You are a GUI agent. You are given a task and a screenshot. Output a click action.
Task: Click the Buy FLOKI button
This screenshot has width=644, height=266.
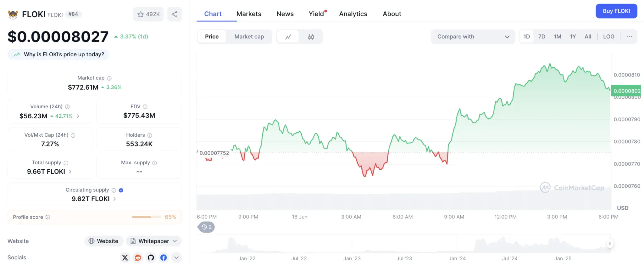click(616, 11)
